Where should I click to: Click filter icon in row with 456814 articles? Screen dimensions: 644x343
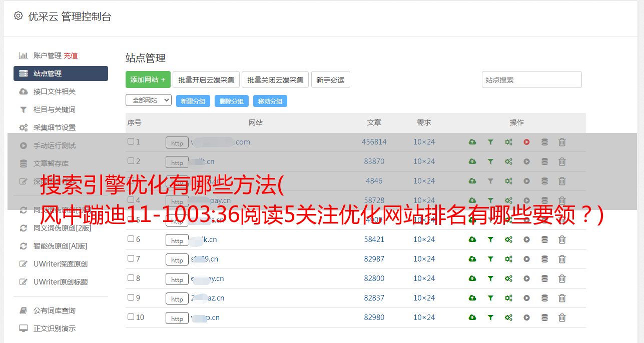pos(490,142)
